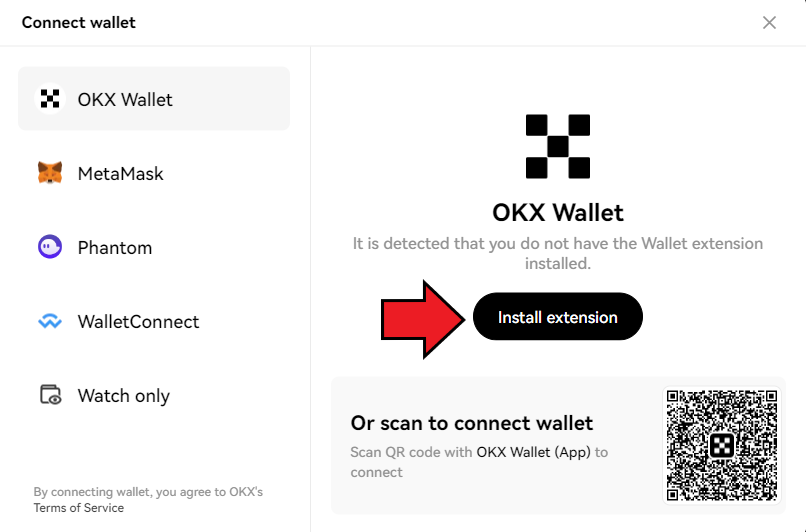
Task: Select the Watch only text entry
Action: [123, 396]
